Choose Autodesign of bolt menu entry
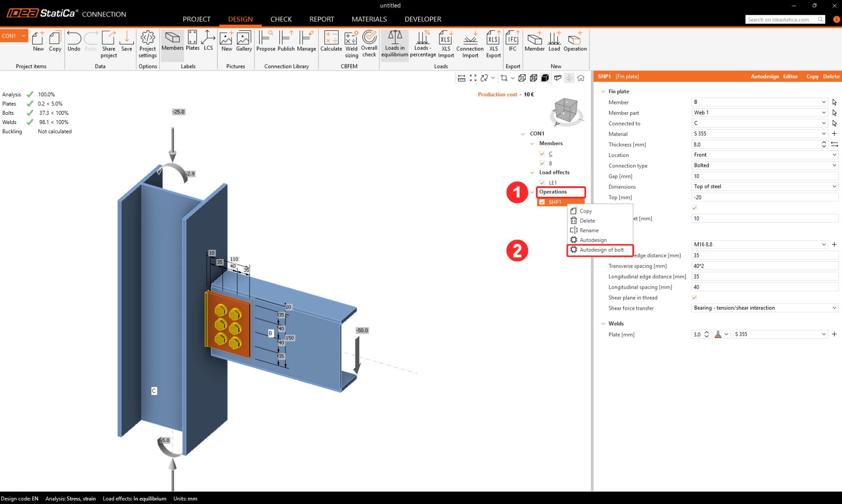 601,250
